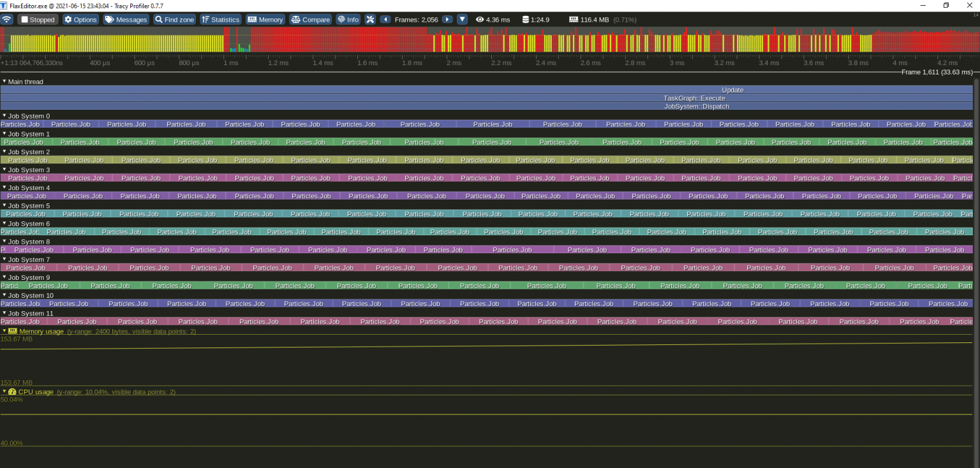Open the Statistics window

pyautogui.click(x=220, y=20)
